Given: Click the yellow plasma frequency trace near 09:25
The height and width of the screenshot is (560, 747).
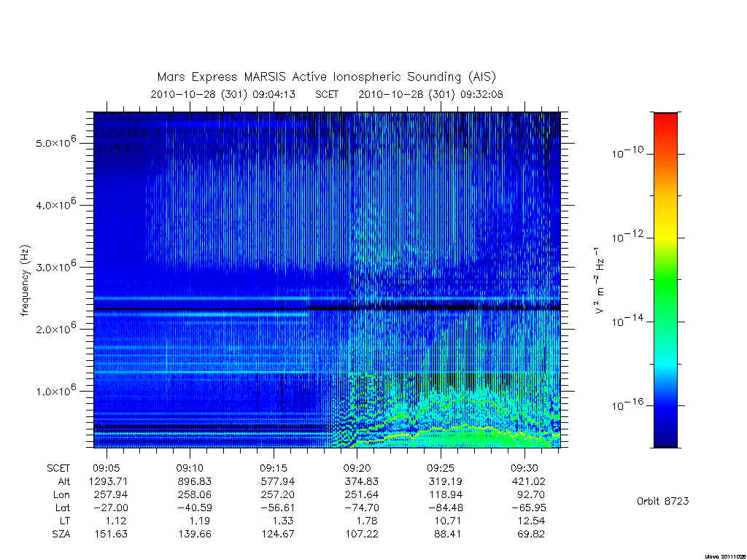Looking at the screenshot, I should click(441, 430).
